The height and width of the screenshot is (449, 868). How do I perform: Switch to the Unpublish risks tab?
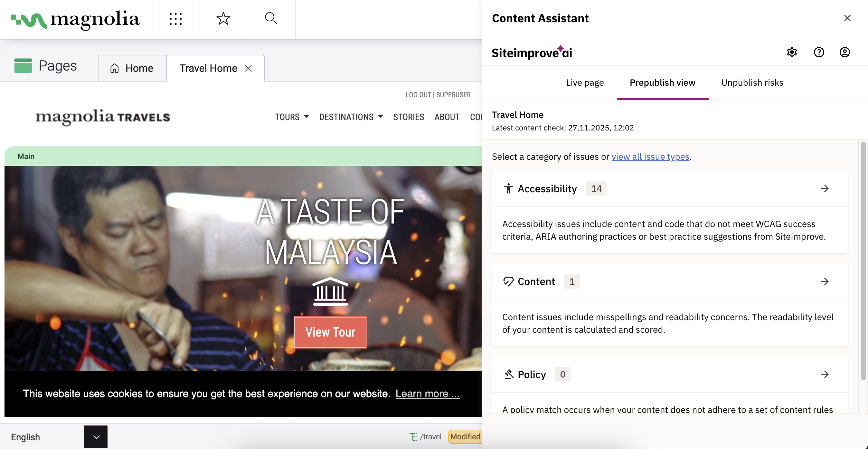[752, 82]
